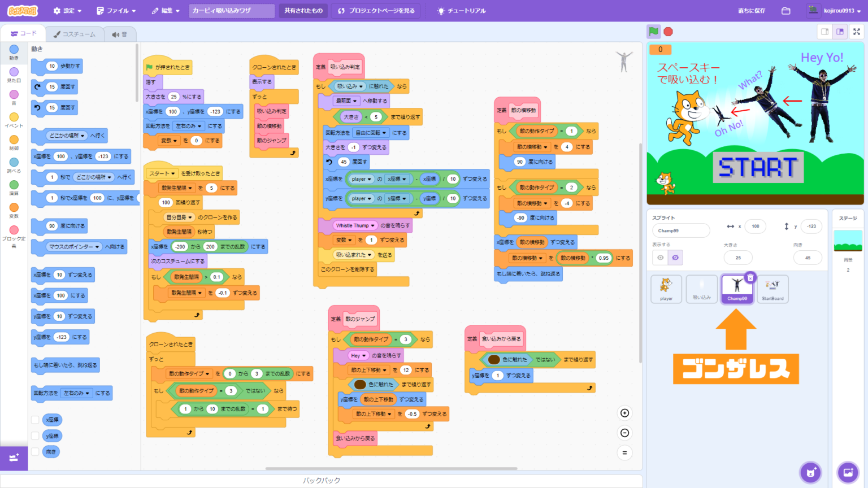Click the Add Extension button
The image size is (868, 488).
click(14, 458)
